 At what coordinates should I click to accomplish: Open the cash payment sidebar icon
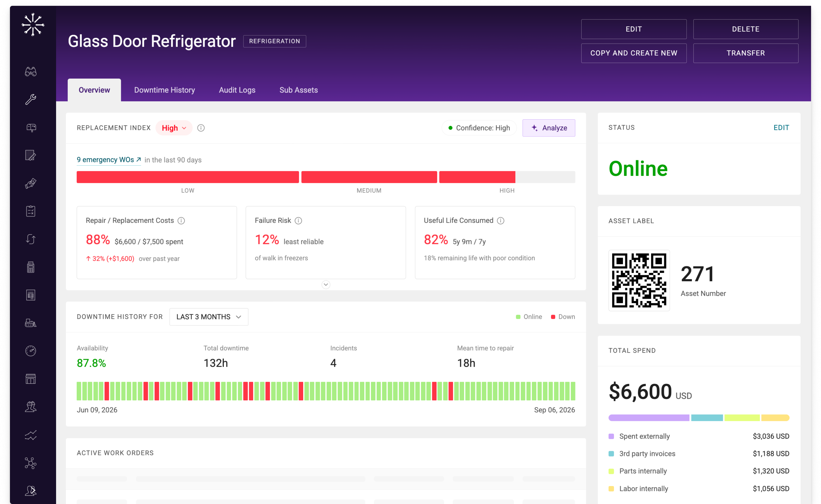tap(31, 183)
